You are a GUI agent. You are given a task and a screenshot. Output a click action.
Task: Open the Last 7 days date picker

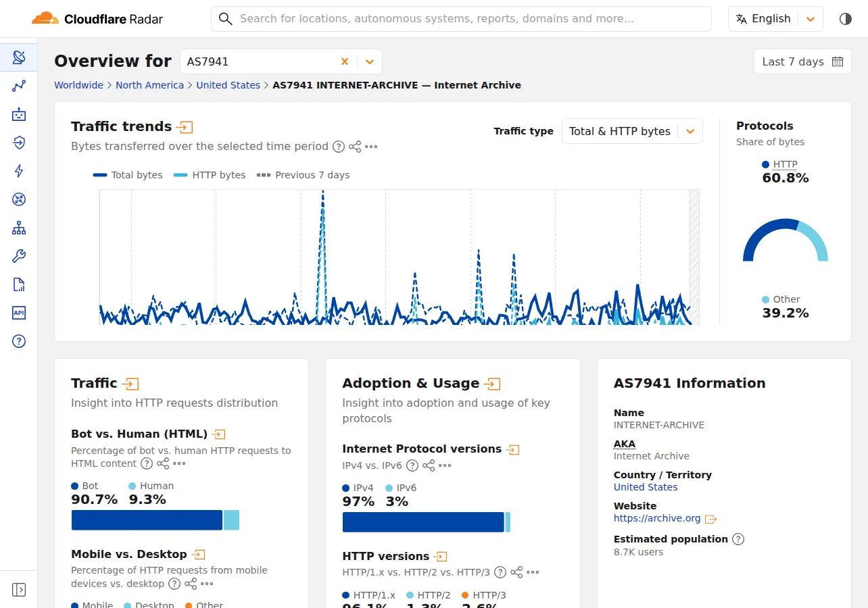tap(802, 61)
